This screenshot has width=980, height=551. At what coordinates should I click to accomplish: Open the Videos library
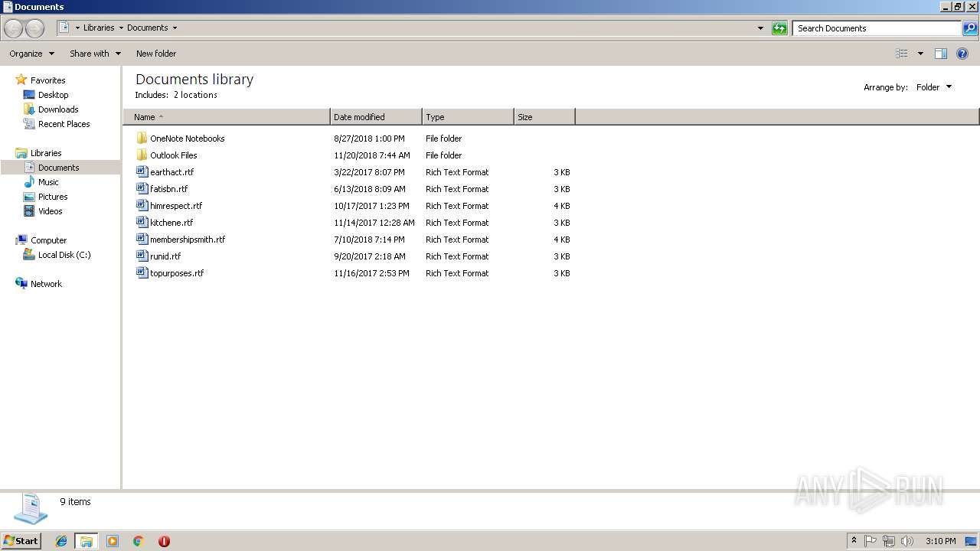click(51, 211)
